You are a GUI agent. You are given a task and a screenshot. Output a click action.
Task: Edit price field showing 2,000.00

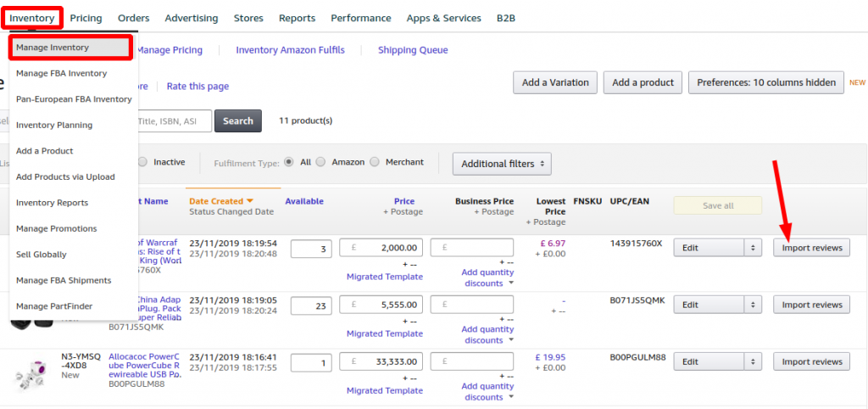[x=381, y=249]
